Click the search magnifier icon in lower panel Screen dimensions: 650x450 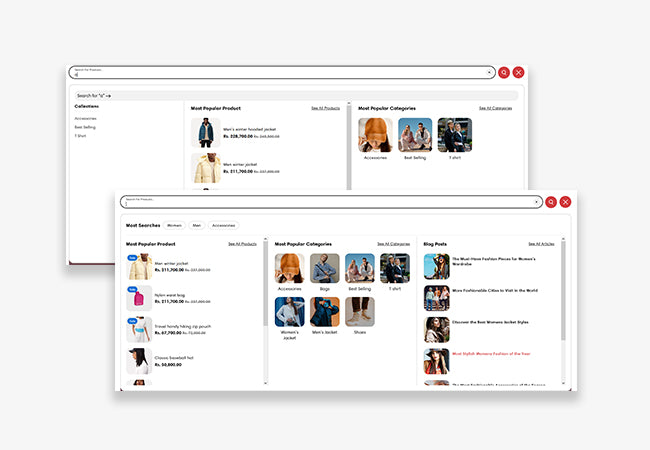coord(551,202)
